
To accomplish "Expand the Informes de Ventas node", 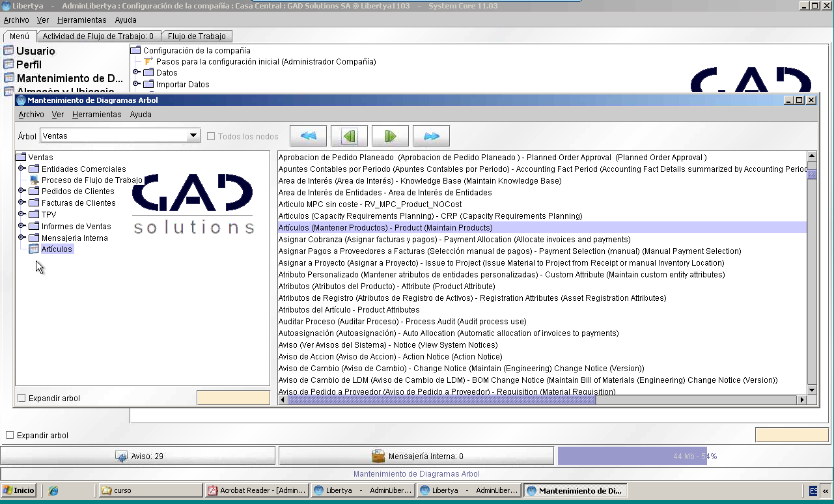I will (21, 226).
